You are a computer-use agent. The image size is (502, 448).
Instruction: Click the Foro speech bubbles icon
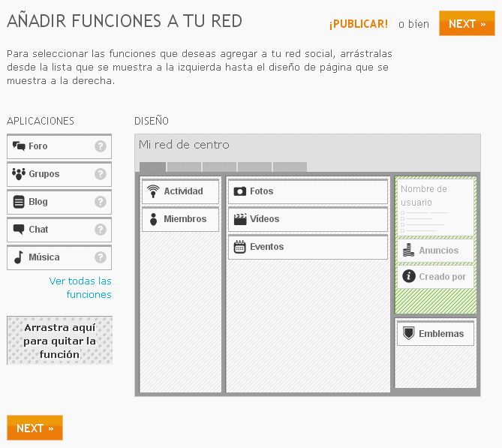[x=19, y=146]
